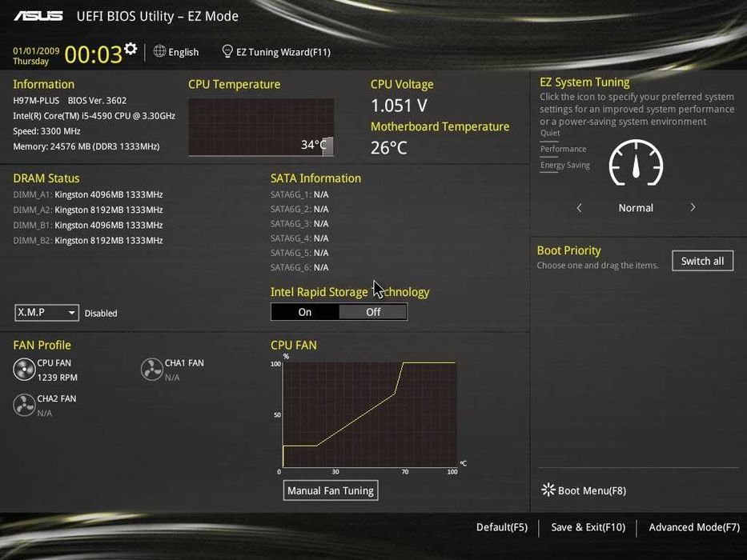Screen dimensions: 747x560
Task: Click the Intel Core i5-4590 CPU line
Action: pyautogui.click(x=94, y=116)
